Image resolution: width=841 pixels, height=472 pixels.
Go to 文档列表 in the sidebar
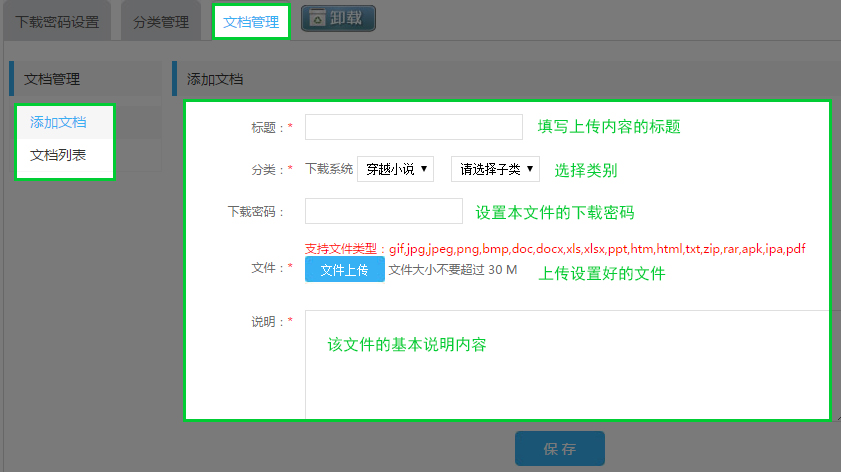point(58,155)
